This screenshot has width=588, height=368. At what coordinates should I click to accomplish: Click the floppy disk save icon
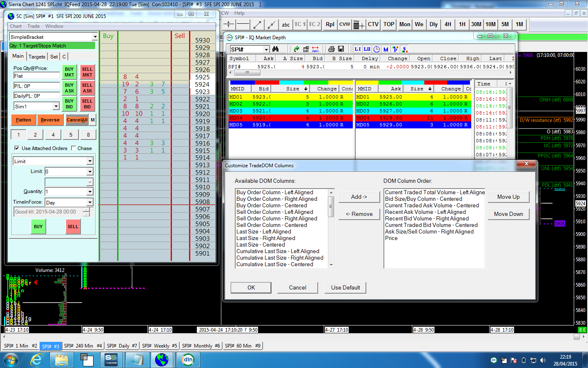(341, 49)
